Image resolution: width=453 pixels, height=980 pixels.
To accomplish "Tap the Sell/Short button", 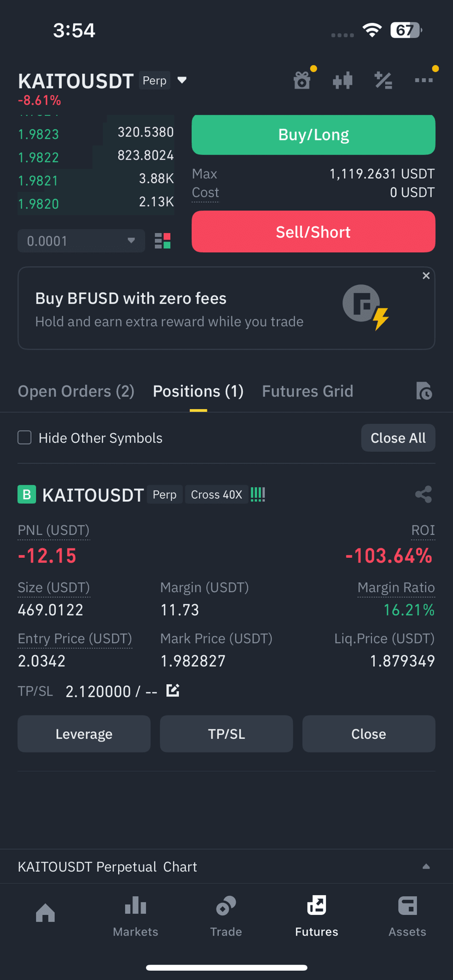I will 313,232.
